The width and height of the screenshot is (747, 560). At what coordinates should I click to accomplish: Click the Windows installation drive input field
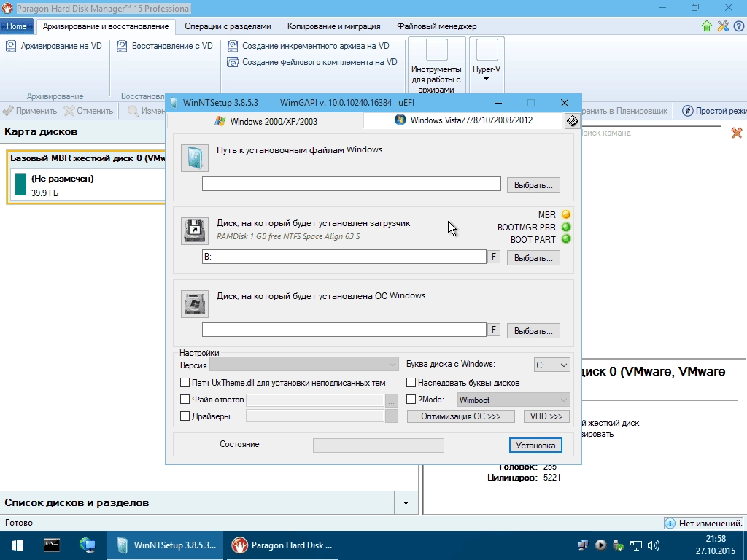pos(344,330)
